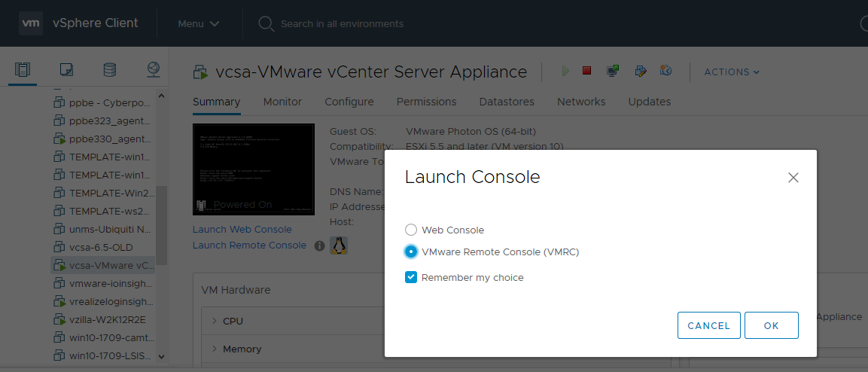The height and width of the screenshot is (372, 868).
Task: Switch to the Datastores tab
Action: (x=507, y=102)
